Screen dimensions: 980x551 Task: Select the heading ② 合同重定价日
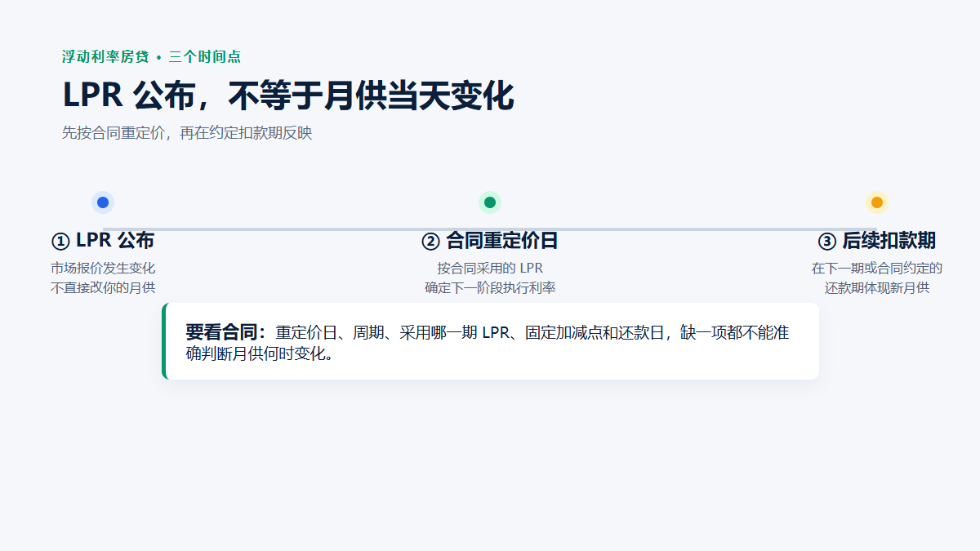[490, 241]
